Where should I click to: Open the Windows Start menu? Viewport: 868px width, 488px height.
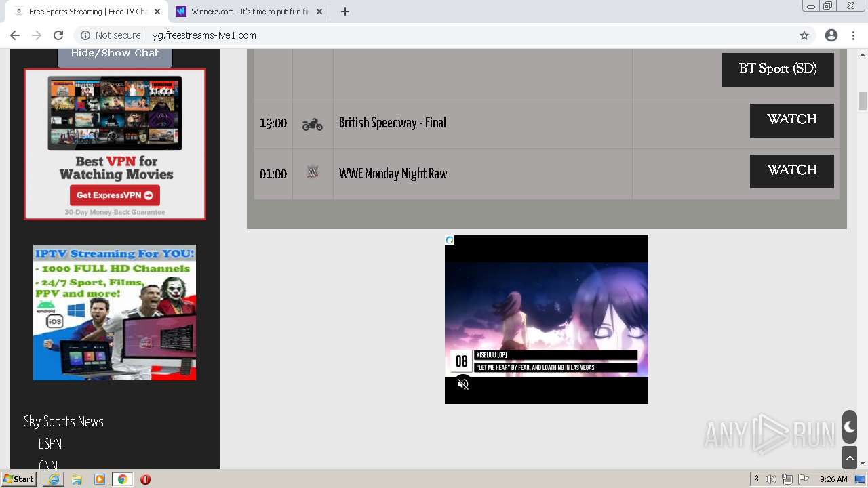(18, 479)
